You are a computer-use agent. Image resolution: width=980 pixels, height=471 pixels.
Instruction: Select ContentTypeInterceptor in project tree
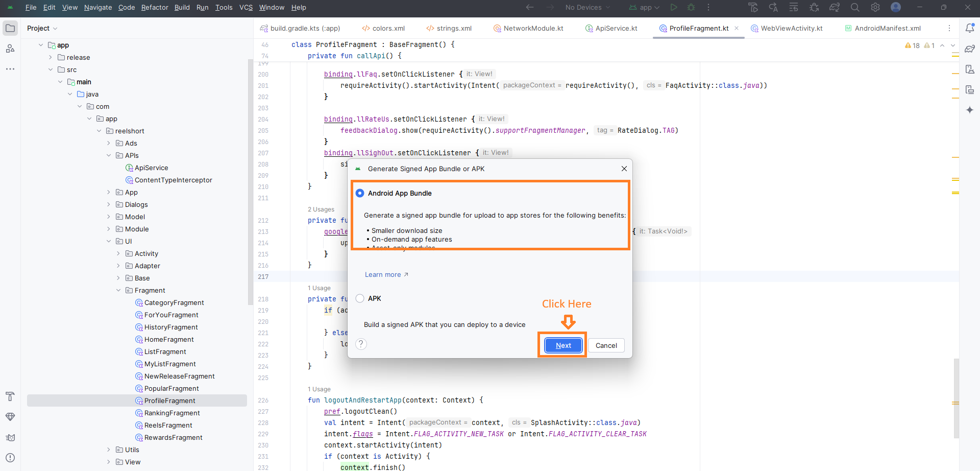pos(168,180)
